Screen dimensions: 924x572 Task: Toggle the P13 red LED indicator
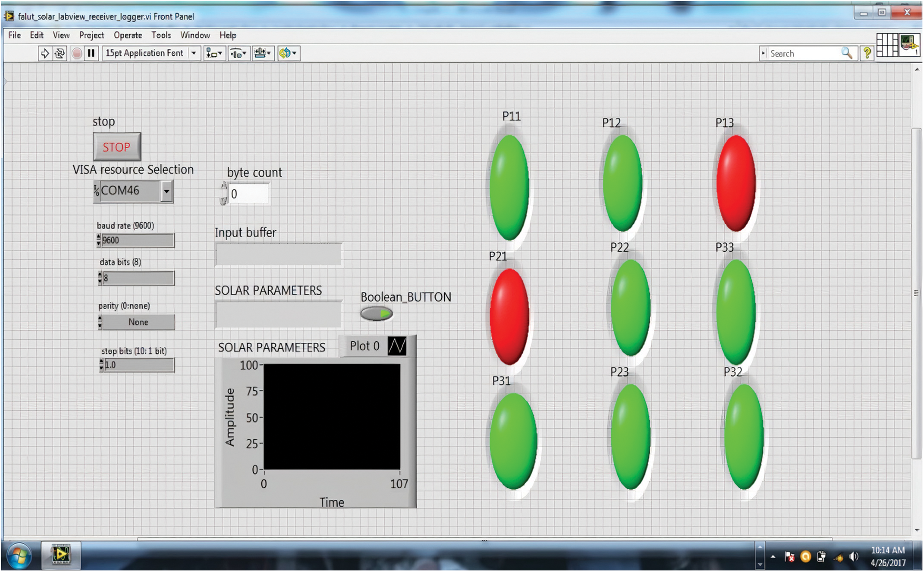tap(736, 183)
